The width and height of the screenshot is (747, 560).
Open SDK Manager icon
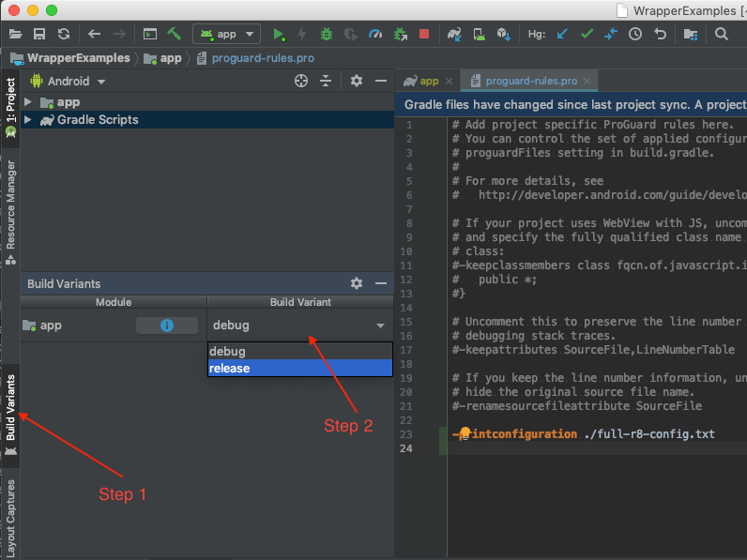coord(504,35)
